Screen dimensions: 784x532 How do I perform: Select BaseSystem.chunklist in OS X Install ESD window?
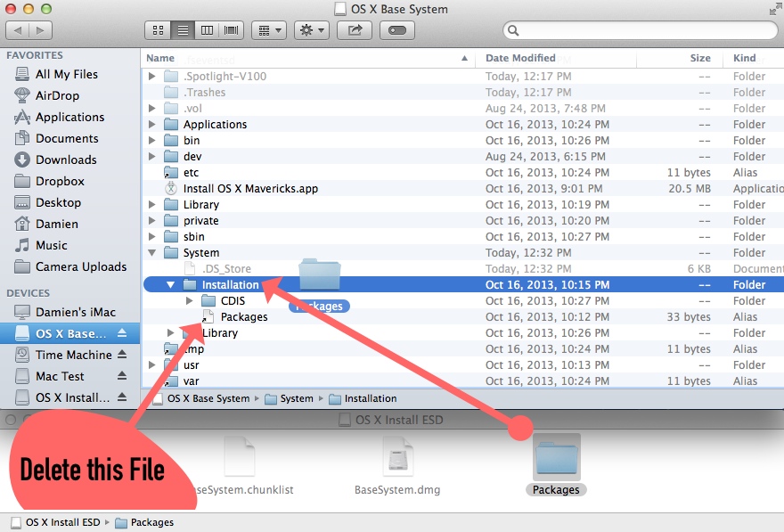pyautogui.click(x=240, y=466)
